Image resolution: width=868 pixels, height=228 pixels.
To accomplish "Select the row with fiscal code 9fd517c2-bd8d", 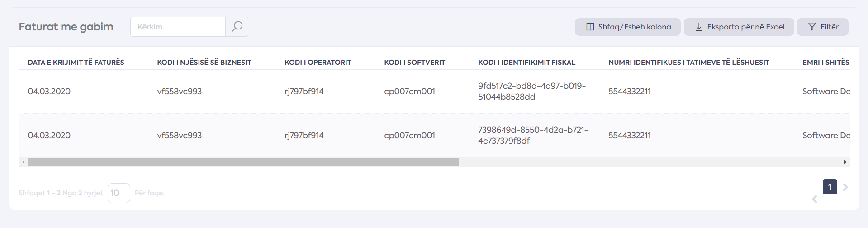I will coord(434,92).
